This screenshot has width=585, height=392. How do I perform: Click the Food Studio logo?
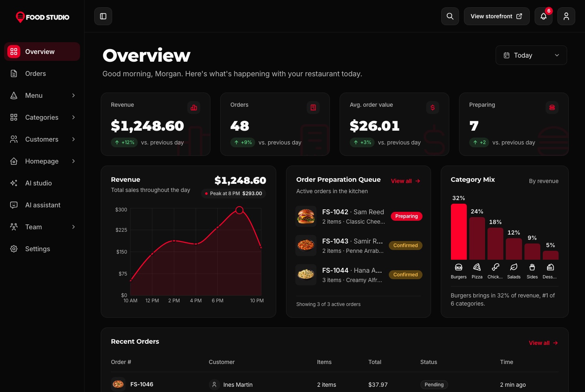42,17
